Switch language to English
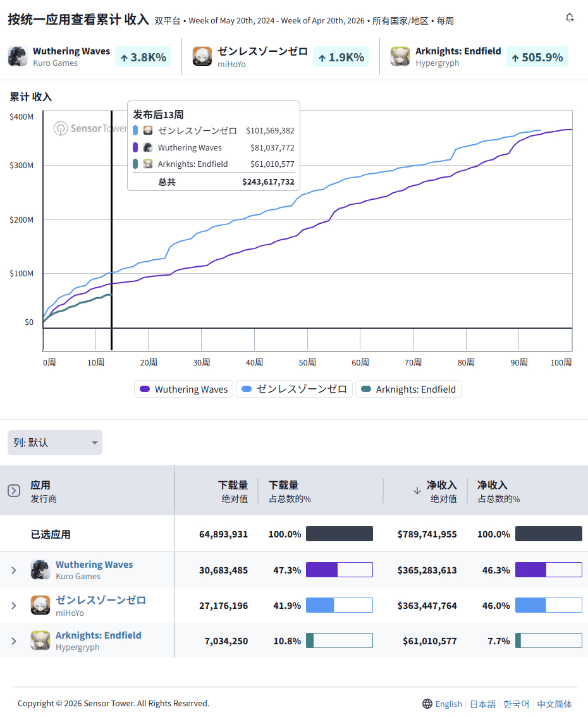This screenshot has width=588, height=717. tap(448, 704)
